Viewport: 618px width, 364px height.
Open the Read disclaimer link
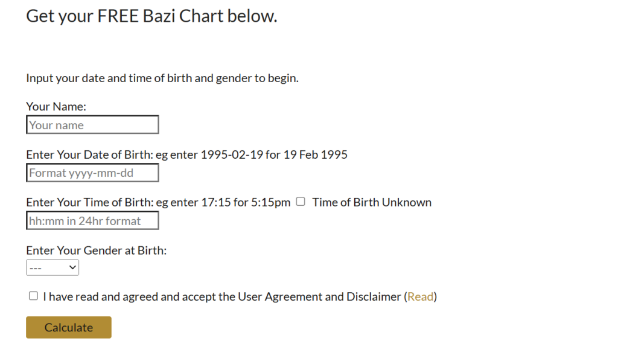click(x=420, y=296)
